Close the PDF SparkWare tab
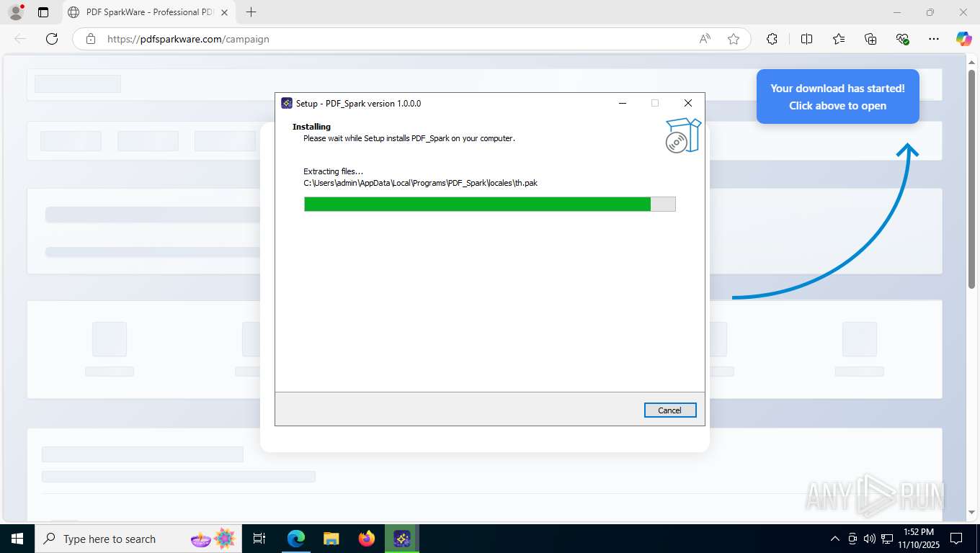 [x=224, y=12]
